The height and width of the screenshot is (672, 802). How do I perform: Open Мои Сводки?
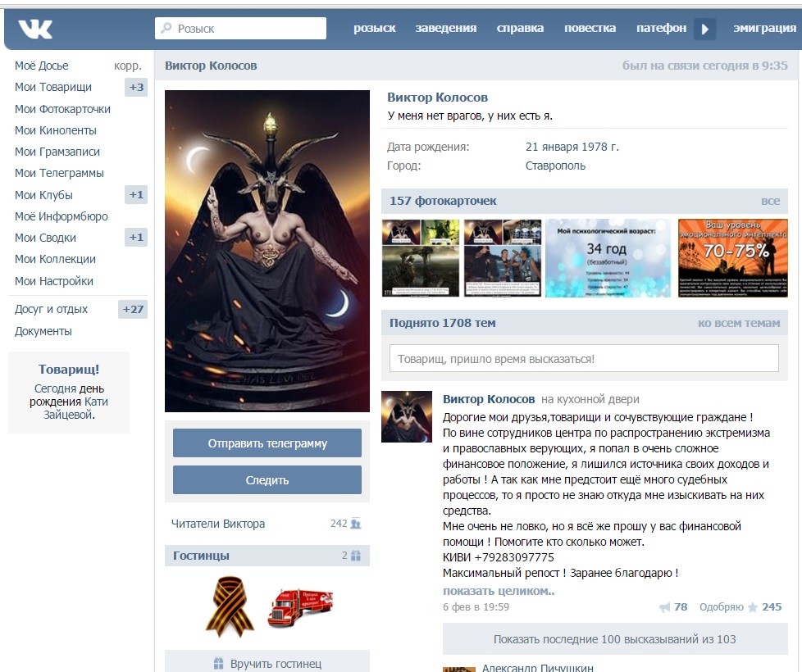[x=45, y=238]
